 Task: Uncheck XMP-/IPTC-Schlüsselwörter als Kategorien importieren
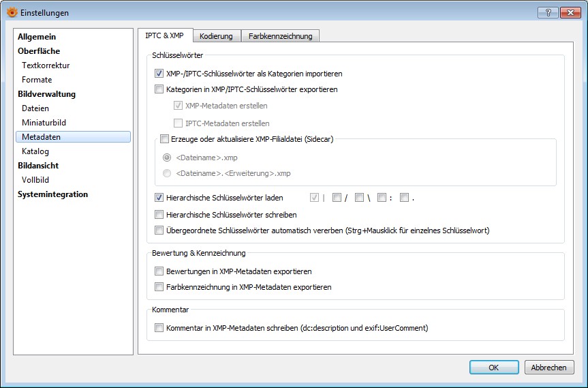click(x=159, y=74)
